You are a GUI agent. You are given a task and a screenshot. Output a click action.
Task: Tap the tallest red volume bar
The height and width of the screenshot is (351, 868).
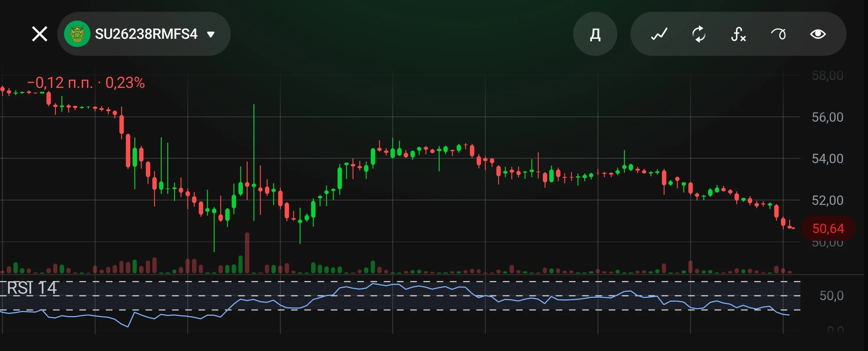pos(247,253)
